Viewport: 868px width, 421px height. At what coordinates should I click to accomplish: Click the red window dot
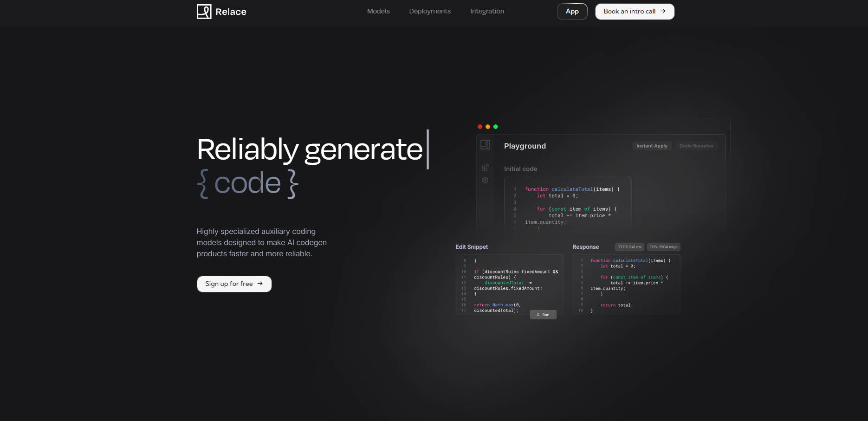click(480, 127)
